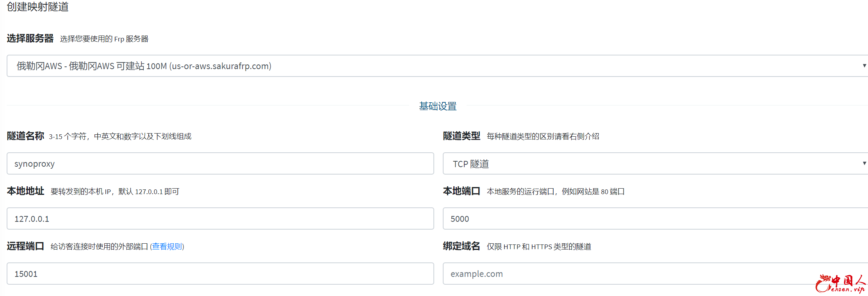The height and width of the screenshot is (296, 868).
Task: Click the 远程端口 field label
Action: tap(25, 246)
